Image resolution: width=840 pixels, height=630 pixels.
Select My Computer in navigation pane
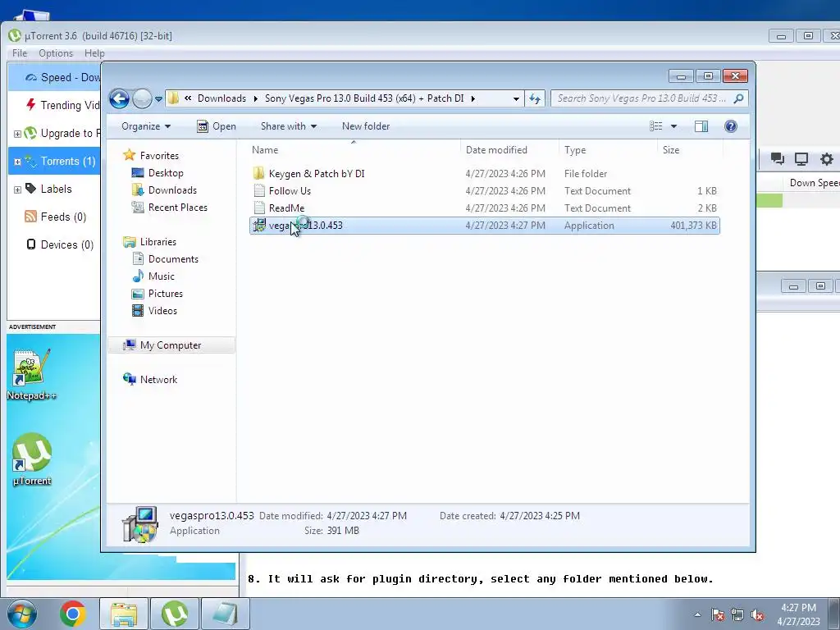(x=171, y=345)
